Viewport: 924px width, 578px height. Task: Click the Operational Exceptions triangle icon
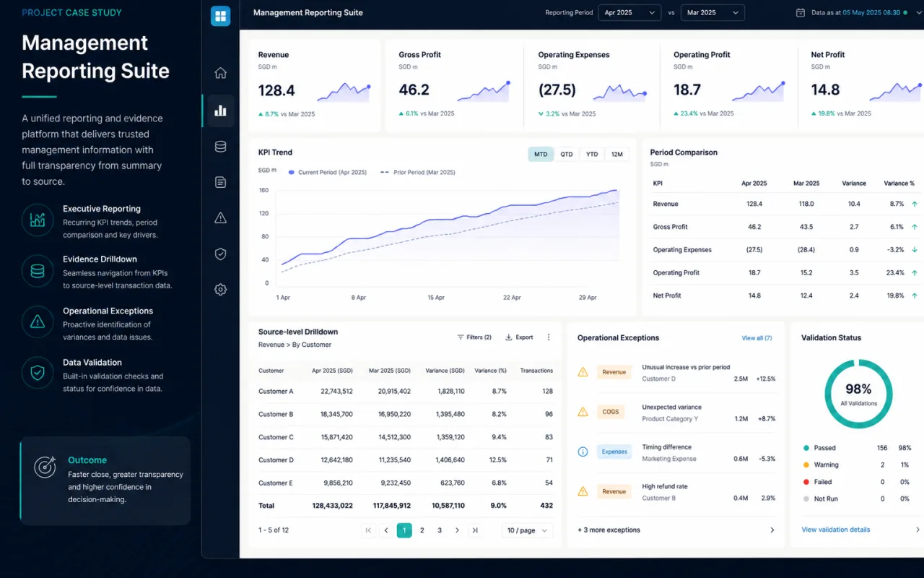click(x=37, y=322)
